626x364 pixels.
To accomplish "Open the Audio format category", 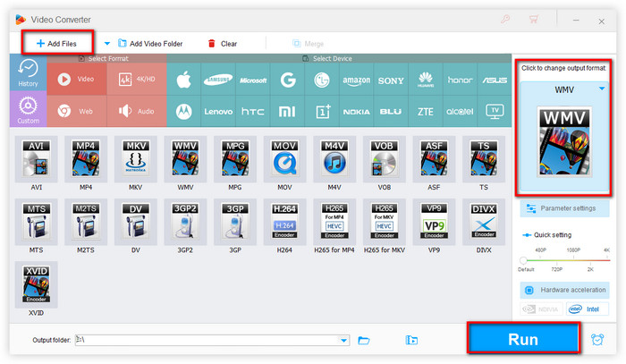I will 137,112.
